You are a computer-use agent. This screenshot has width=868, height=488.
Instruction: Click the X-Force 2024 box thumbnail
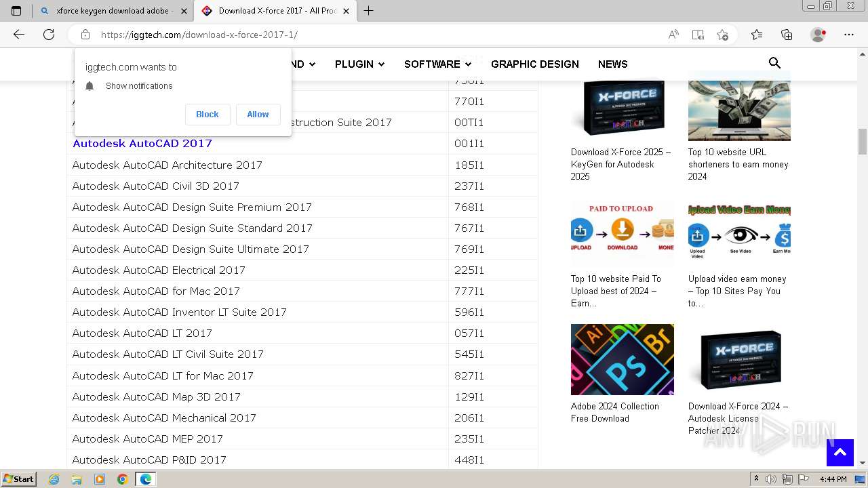tap(739, 359)
